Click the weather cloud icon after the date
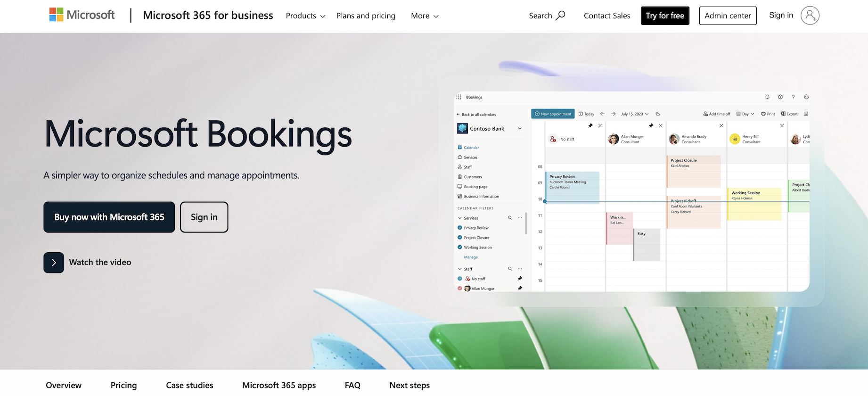Viewport: 868px width, 396px height. [x=658, y=114]
